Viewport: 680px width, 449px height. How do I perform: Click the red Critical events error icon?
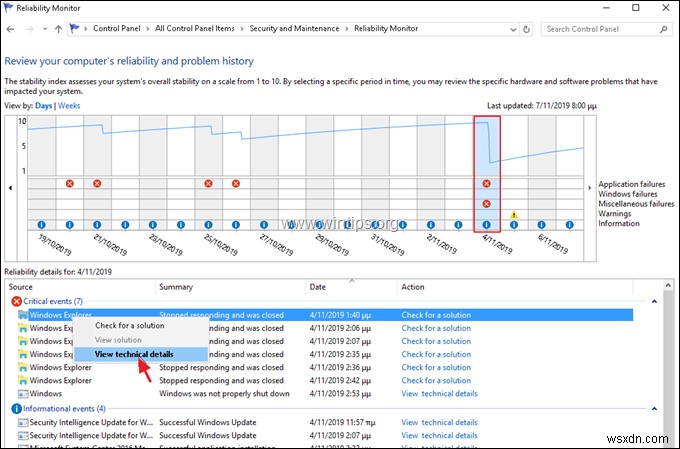point(16,301)
